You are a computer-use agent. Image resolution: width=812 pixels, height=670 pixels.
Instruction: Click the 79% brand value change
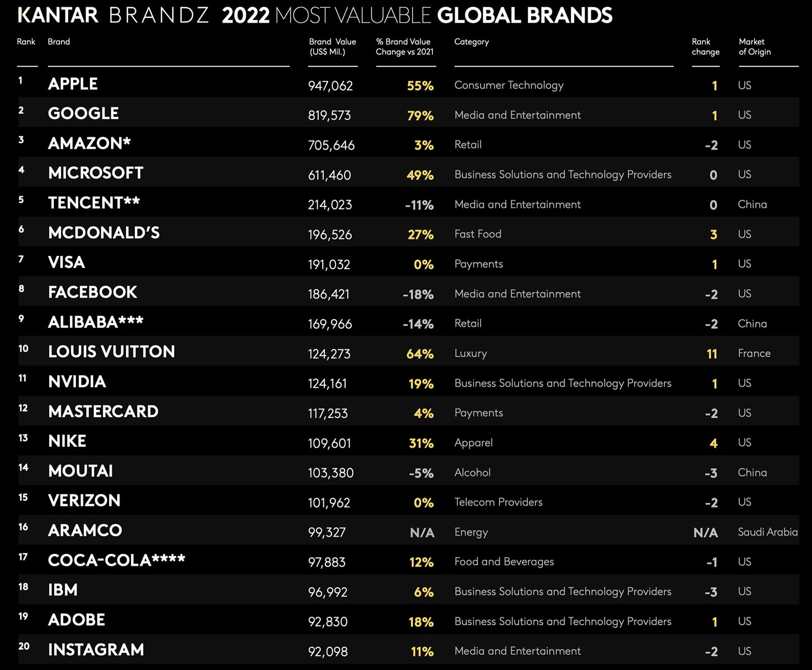(x=420, y=116)
